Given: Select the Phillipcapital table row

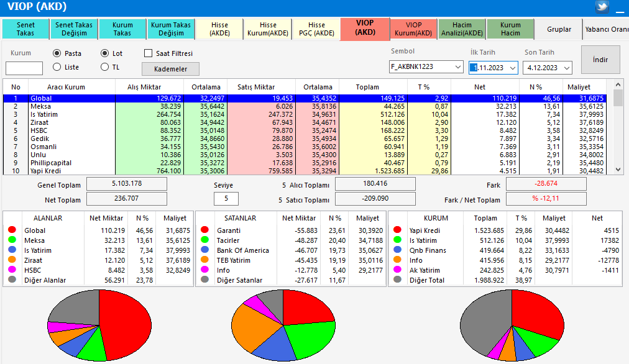Looking at the screenshot, I should pyautogui.click(x=305, y=162).
